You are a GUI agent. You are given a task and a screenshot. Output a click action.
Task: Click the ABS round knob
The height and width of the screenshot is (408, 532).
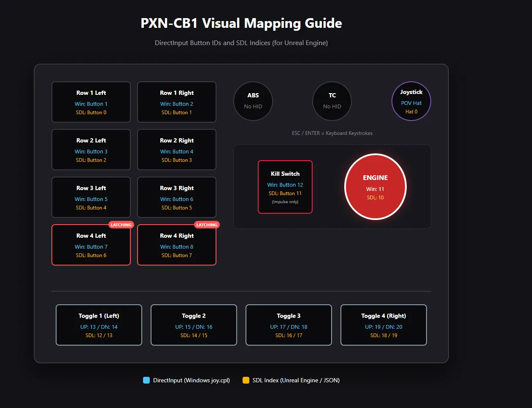tap(253, 101)
